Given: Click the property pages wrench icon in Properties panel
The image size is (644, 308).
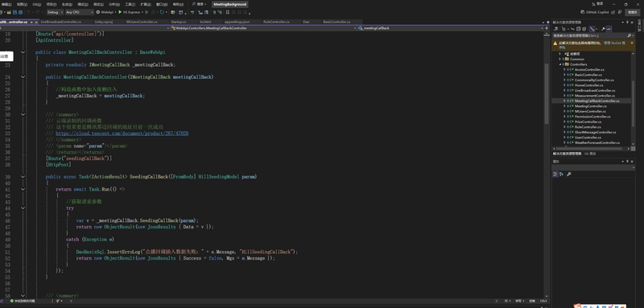Looking at the screenshot, I should tap(569, 174).
